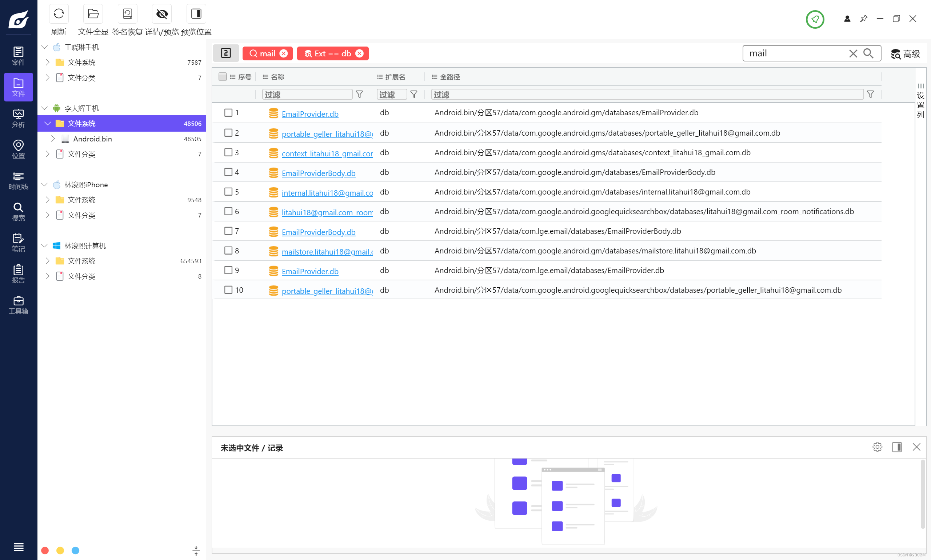Screen dimensions: 931x560
Task: Open the 时间线 sidebar section
Action: [18, 180]
